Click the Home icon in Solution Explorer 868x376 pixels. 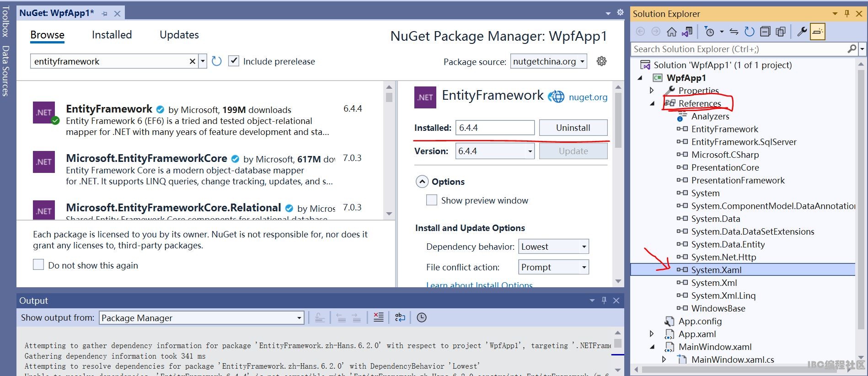(x=671, y=32)
